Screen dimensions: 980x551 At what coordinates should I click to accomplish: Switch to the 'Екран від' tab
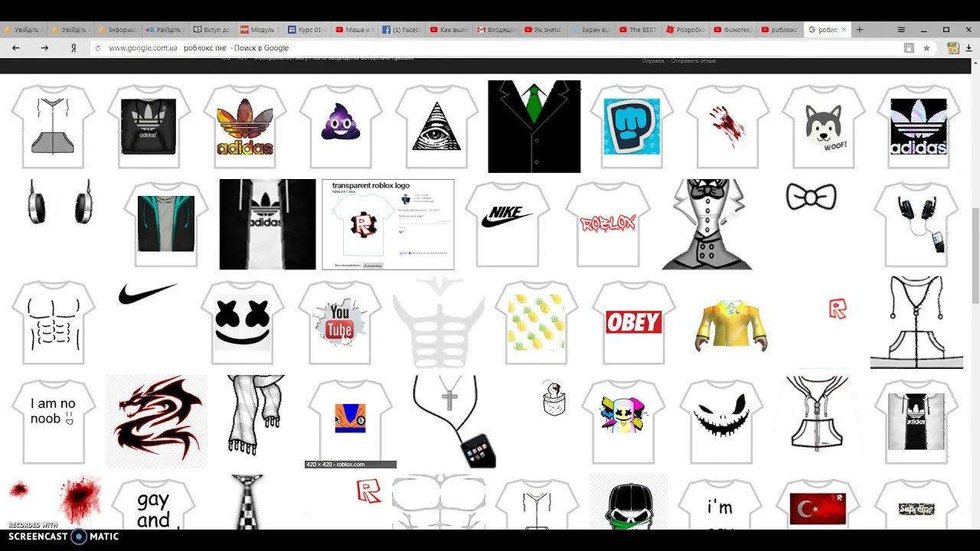tap(592, 30)
